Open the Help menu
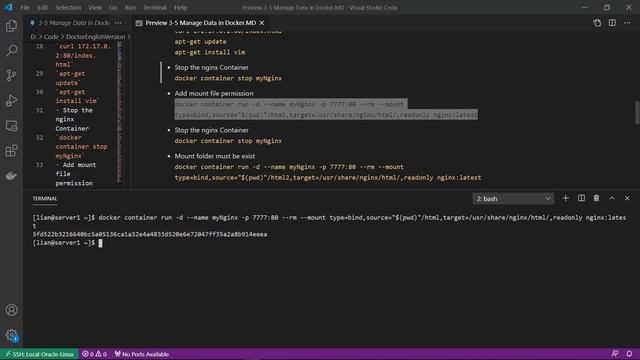Screen dimensions: 640x360 180,7
